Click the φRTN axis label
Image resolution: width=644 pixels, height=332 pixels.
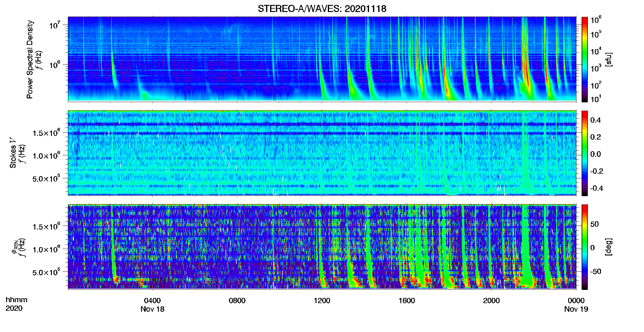(14, 247)
